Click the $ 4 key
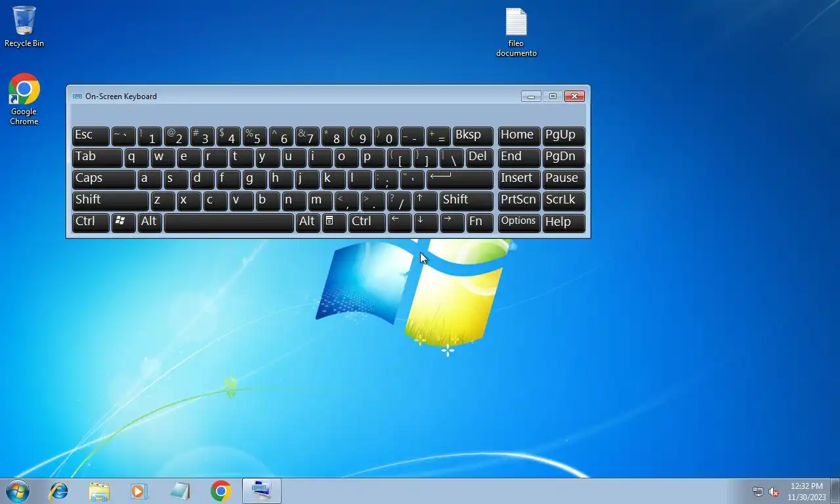Screen dimensions: 840x504 228,136
